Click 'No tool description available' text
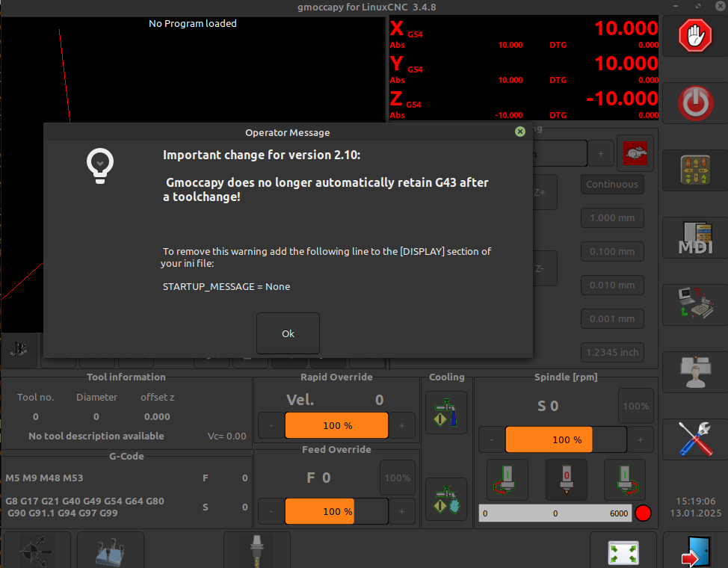728x568 pixels. coord(96,436)
